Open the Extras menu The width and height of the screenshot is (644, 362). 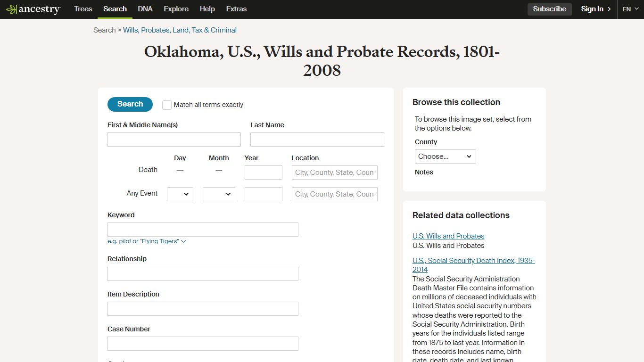[x=236, y=9]
